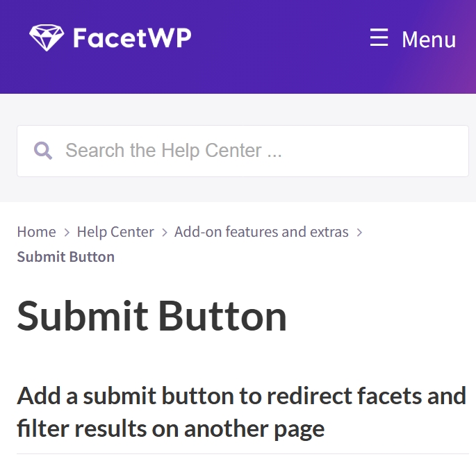This screenshot has height=475, width=476.
Task: Focus the Search the Help Center field
Action: tap(243, 151)
